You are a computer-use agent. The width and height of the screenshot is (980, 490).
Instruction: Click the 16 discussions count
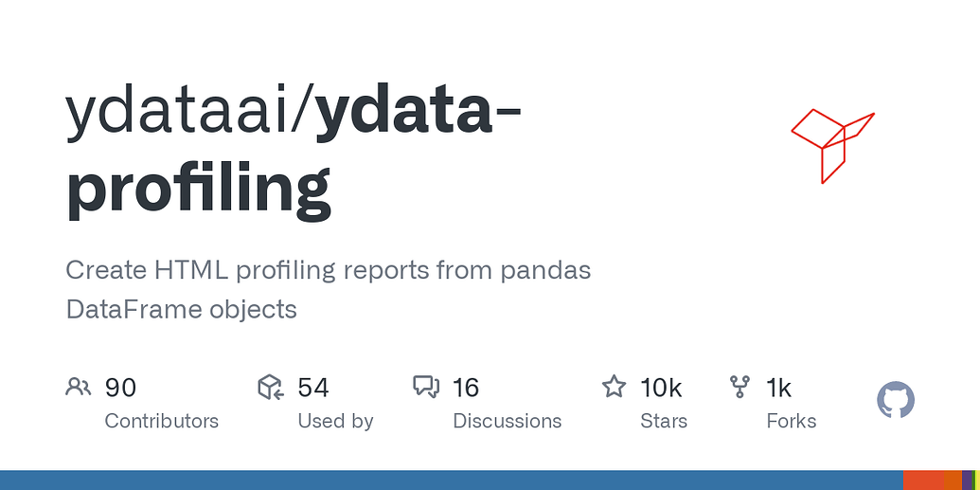coord(466,388)
